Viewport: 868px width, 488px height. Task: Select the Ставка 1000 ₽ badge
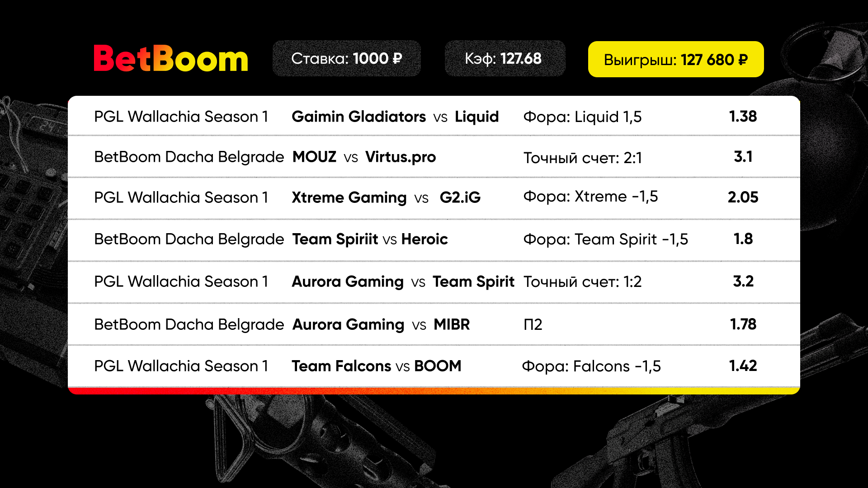347,58
